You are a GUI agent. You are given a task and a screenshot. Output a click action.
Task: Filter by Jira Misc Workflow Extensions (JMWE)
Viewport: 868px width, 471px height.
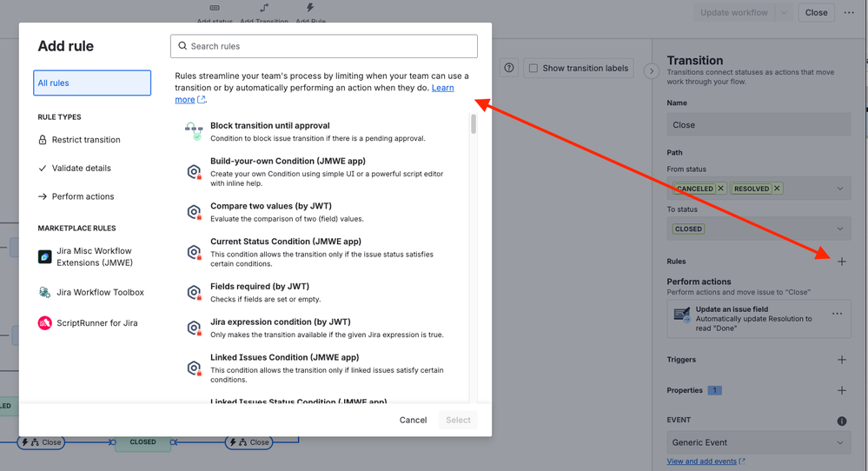(x=92, y=257)
